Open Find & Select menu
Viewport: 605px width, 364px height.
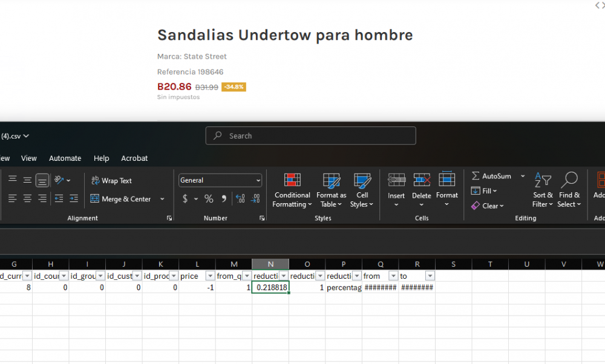coord(569,190)
